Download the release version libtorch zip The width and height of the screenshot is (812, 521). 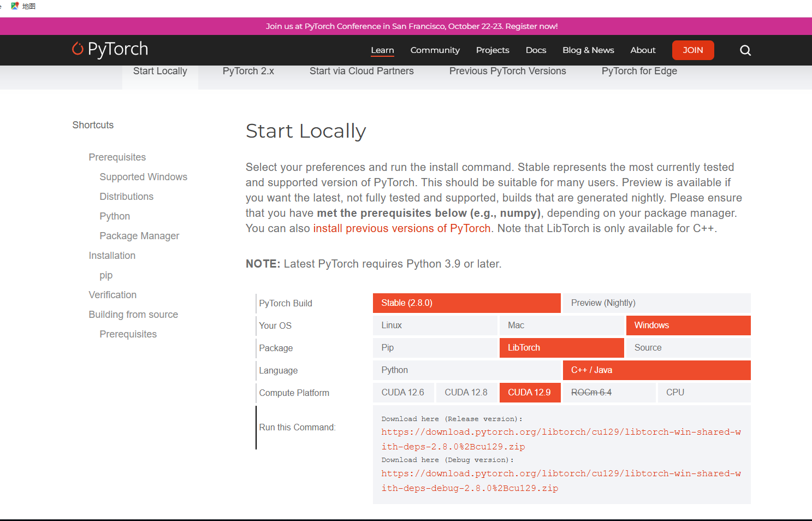click(x=561, y=439)
